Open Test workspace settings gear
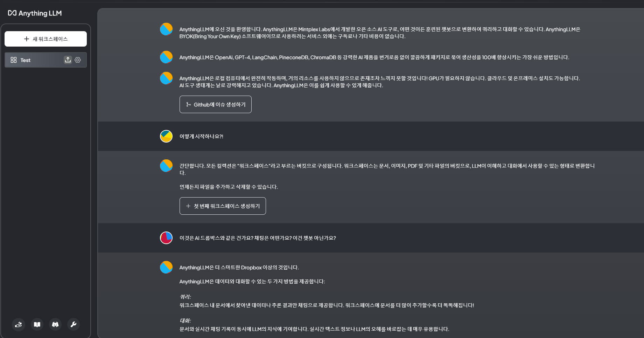This screenshot has height=338, width=644. click(x=78, y=60)
